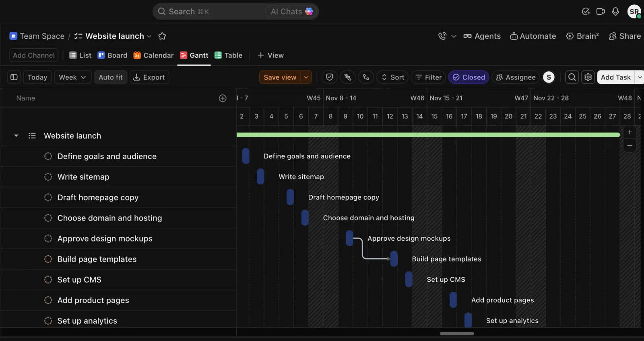The width and height of the screenshot is (644, 341).
Task: Switch to the Table view tab
Action: point(228,55)
